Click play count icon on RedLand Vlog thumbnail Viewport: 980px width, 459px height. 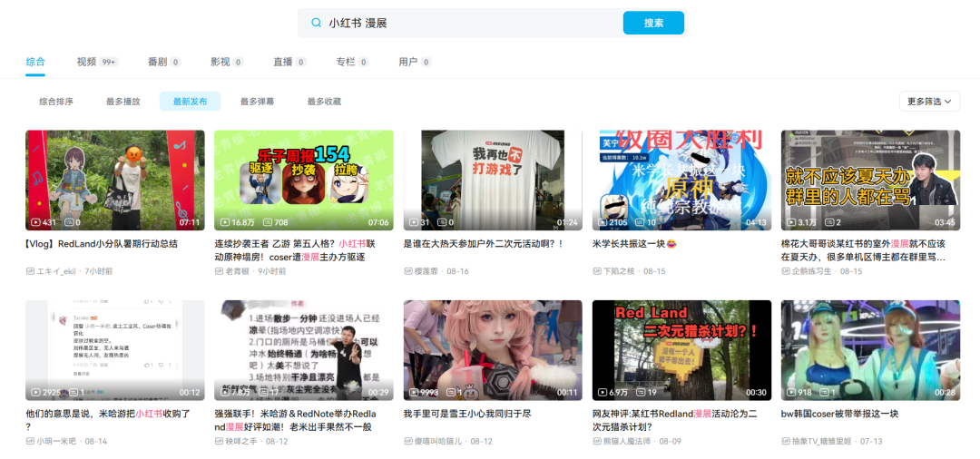pyautogui.click(x=35, y=222)
